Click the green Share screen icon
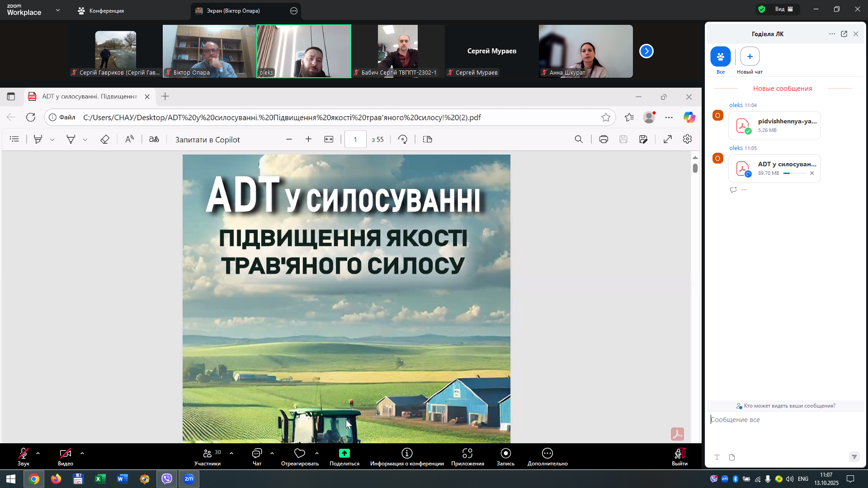Screen dimensions: 868x488 click(344, 453)
